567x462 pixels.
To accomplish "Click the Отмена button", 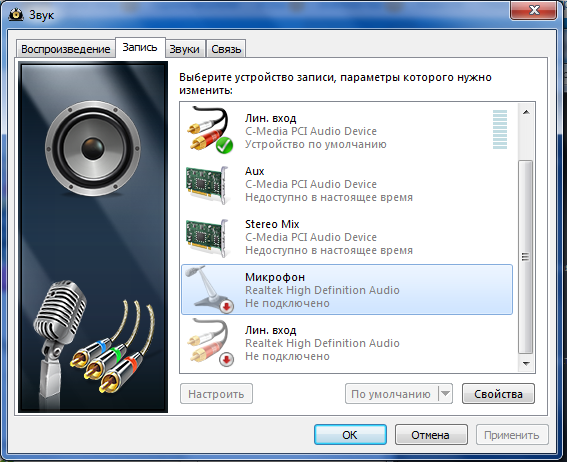I will click(x=430, y=435).
